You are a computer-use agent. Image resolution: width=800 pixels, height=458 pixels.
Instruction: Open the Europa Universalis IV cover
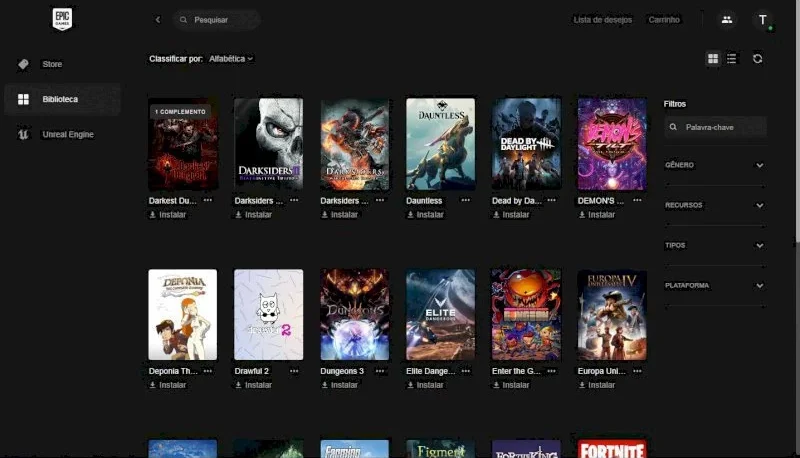612,315
